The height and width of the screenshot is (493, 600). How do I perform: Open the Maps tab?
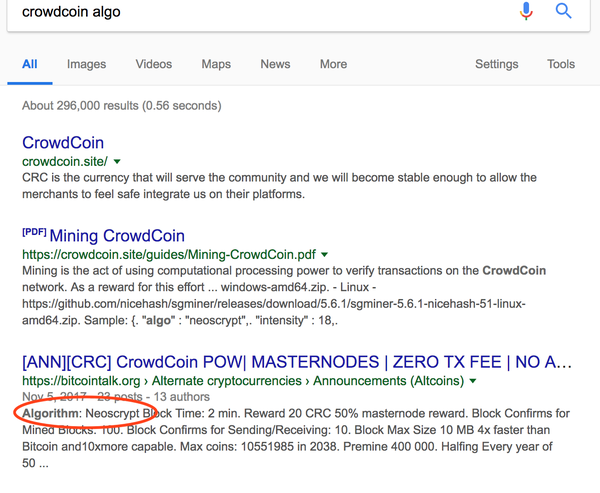[216, 64]
